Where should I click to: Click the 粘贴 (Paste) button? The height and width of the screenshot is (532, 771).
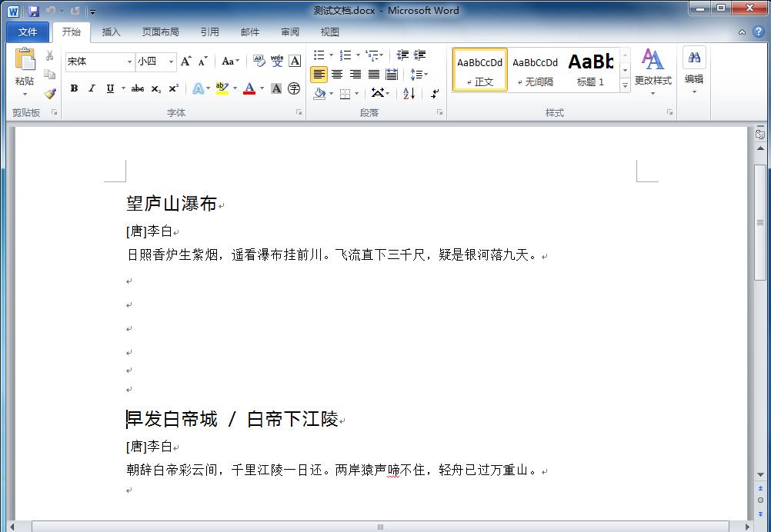(24, 65)
